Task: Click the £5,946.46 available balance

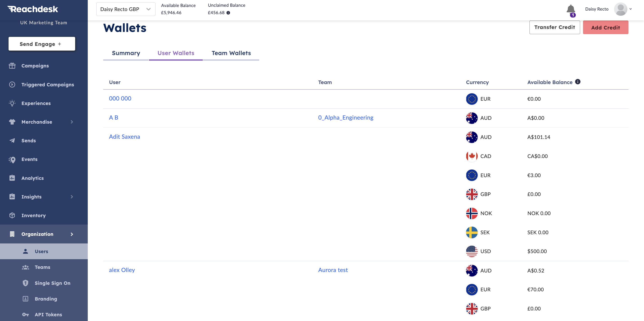Action: coord(171,13)
